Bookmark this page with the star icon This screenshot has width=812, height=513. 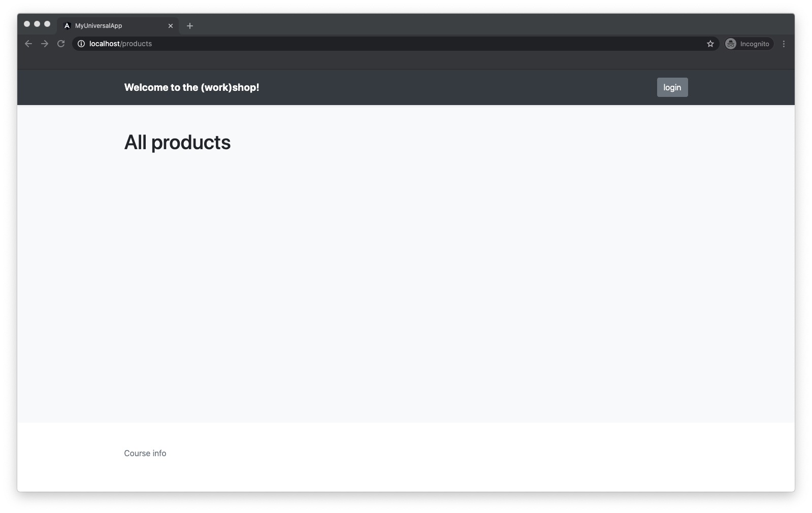click(710, 44)
